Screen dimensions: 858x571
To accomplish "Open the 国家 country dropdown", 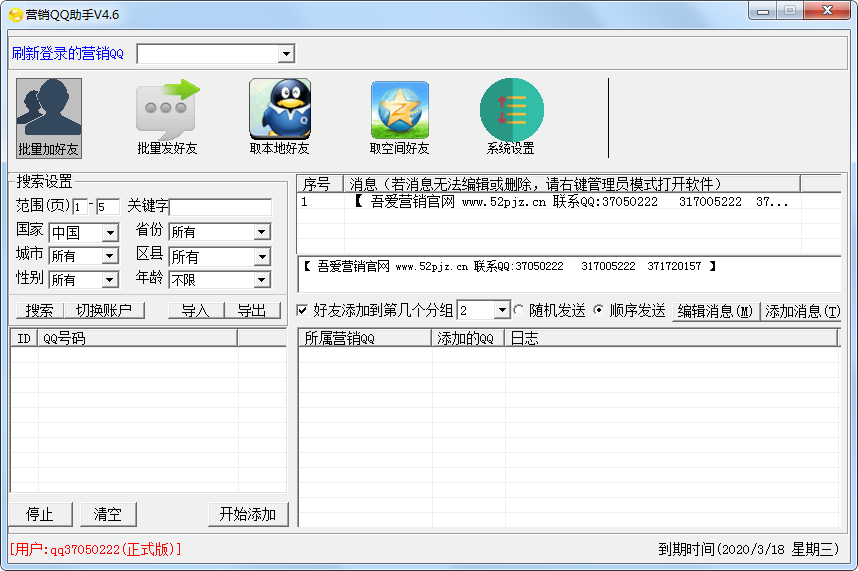I will 110,232.
